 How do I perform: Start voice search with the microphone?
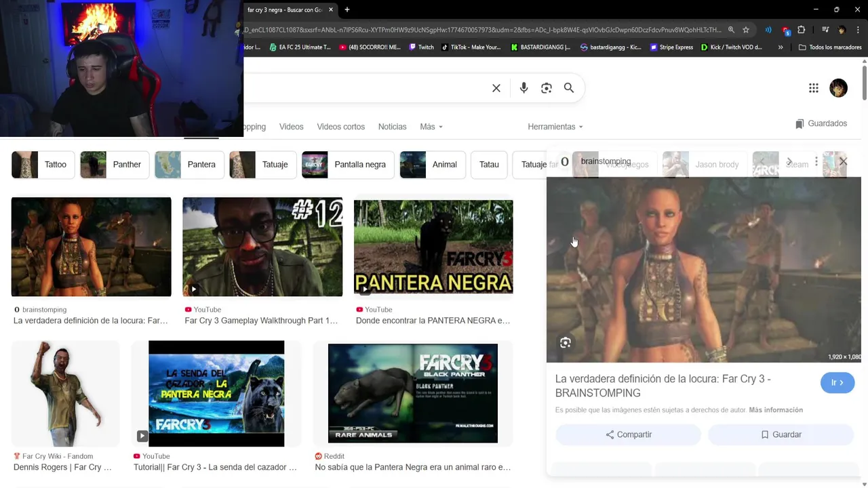pos(524,88)
